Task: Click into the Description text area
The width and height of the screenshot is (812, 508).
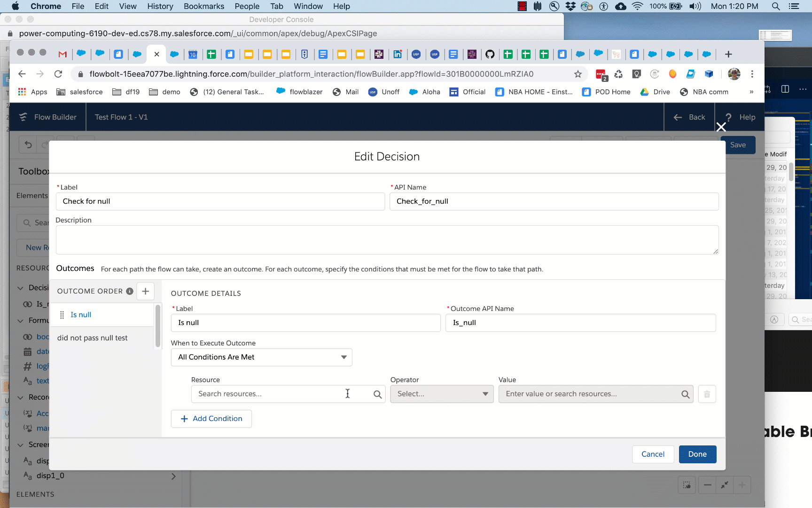Action: [387, 240]
